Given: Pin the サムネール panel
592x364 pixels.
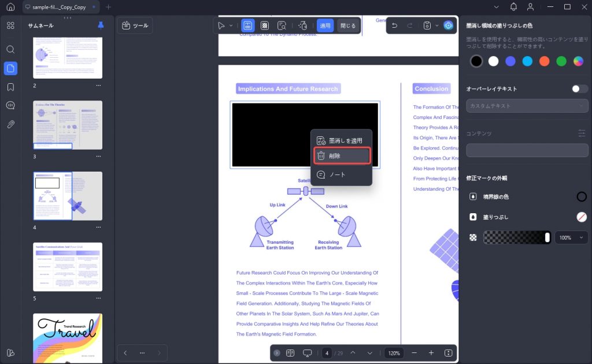Looking at the screenshot, I should click(101, 25).
